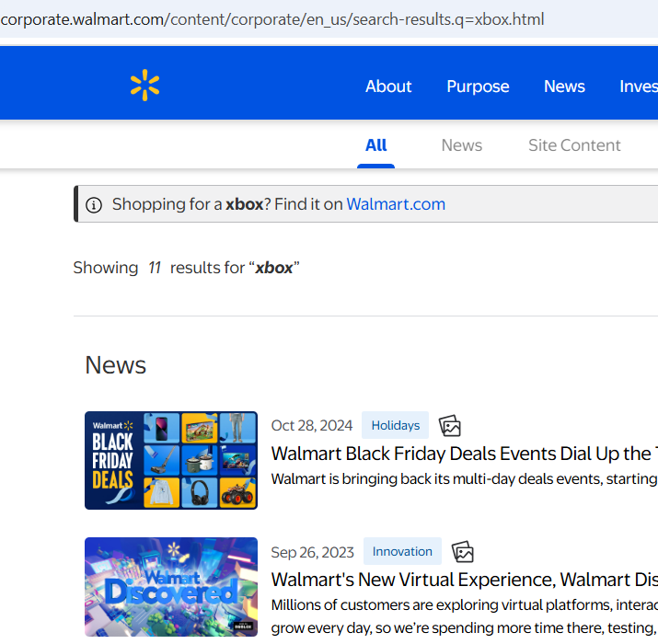Click the News section heading
The width and height of the screenshot is (658, 644).
[115, 365]
